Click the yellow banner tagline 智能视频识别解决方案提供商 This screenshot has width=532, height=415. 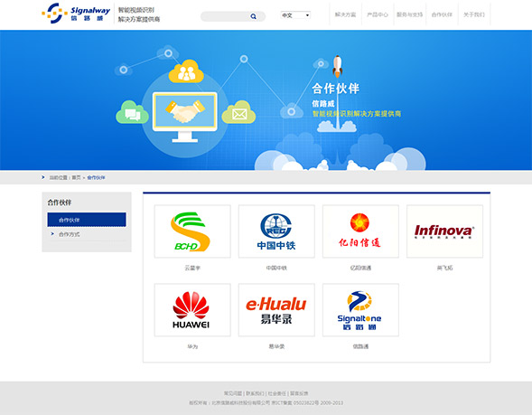point(357,113)
